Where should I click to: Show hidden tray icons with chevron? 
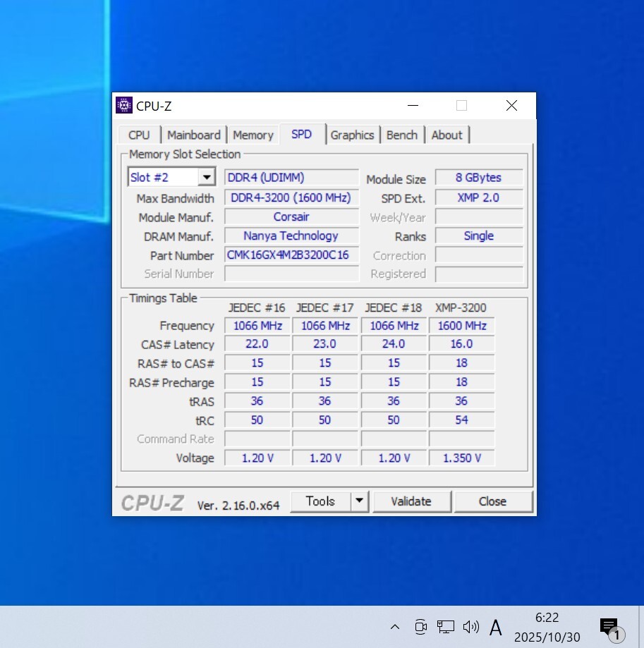point(395,626)
